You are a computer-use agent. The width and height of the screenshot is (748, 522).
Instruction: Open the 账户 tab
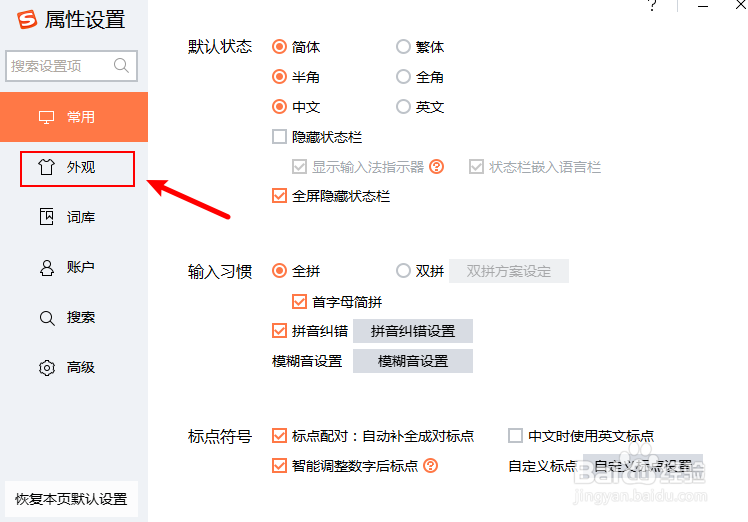pos(74,267)
